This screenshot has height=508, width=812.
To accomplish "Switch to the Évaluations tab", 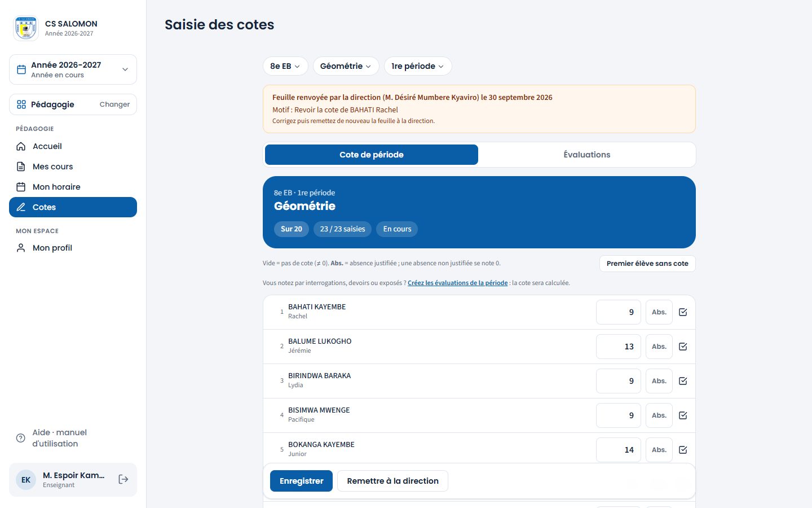I will pos(587,155).
